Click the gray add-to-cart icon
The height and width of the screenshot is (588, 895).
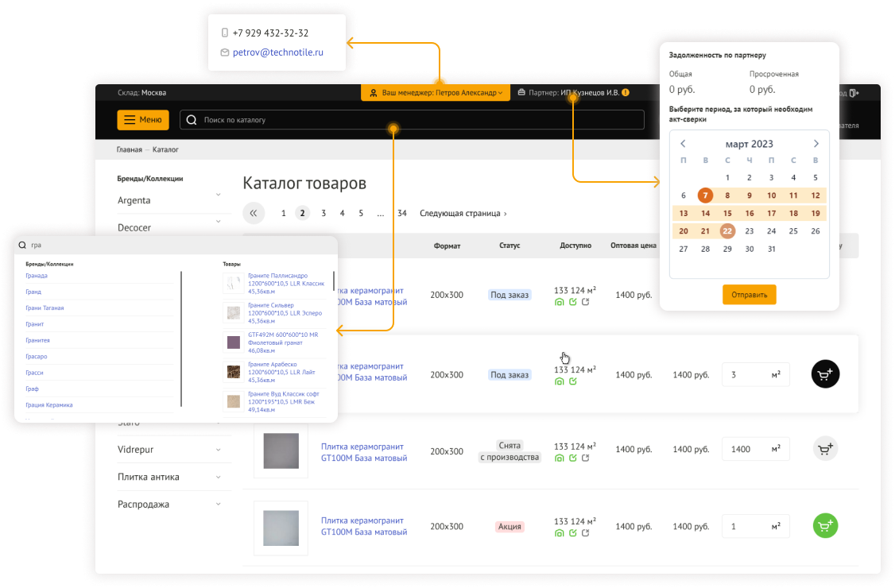[826, 450]
